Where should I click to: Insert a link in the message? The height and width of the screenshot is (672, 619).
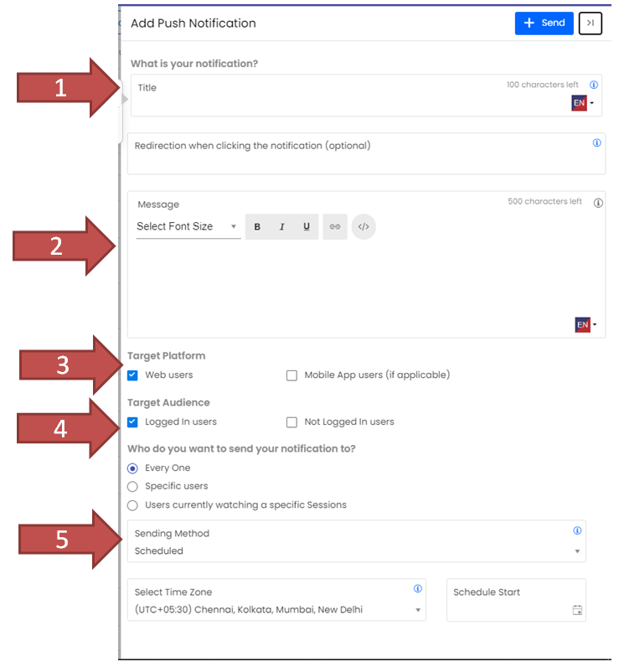(335, 227)
